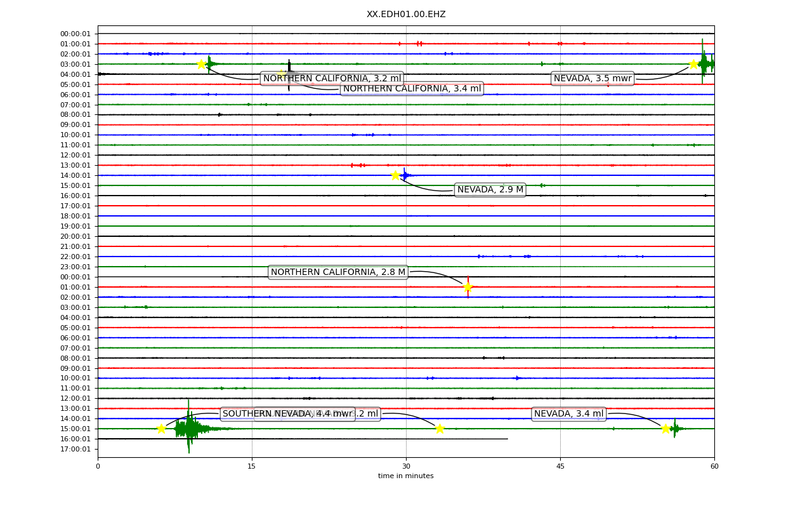The width and height of the screenshot is (812, 508).
Task: Click the star for NORTHERN CALIFORNIA 3.2 ml
Action: [201, 64]
